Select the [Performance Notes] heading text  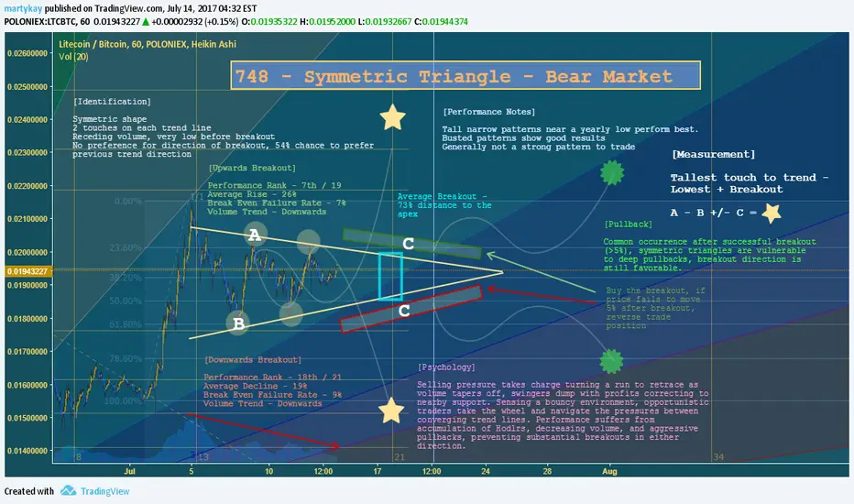click(488, 112)
